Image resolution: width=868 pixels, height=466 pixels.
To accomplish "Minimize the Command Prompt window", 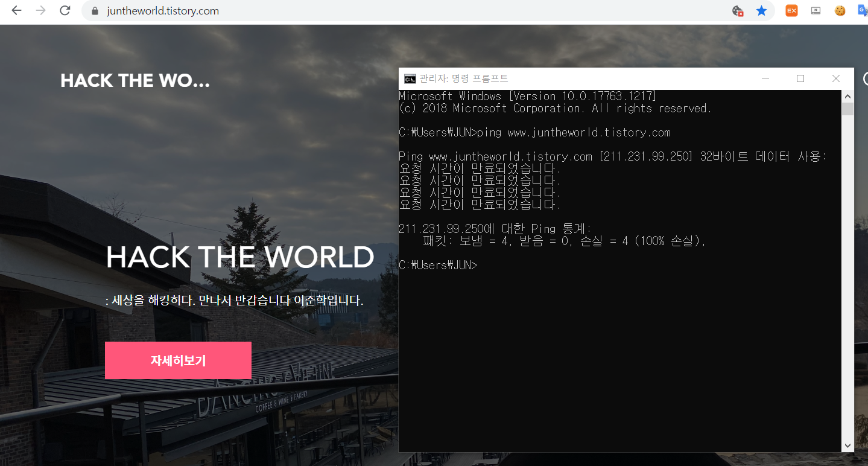I will pyautogui.click(x=765, y=78).
